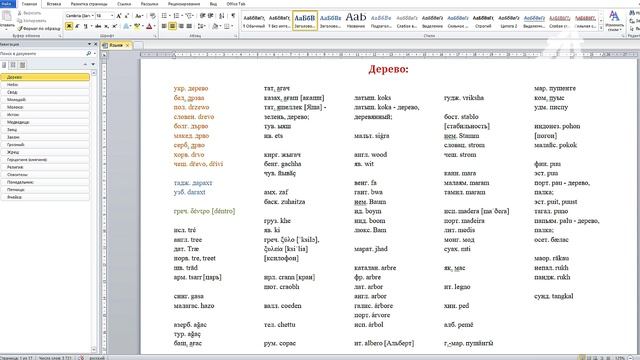
Task: Toggle Bold formatting button
Action: (69, 26)
